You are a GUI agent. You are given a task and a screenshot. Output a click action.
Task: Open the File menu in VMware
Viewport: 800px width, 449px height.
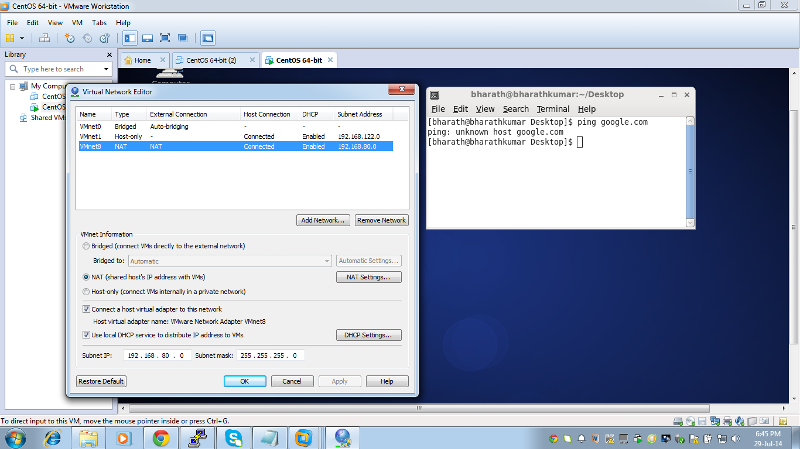coord(12,22)
